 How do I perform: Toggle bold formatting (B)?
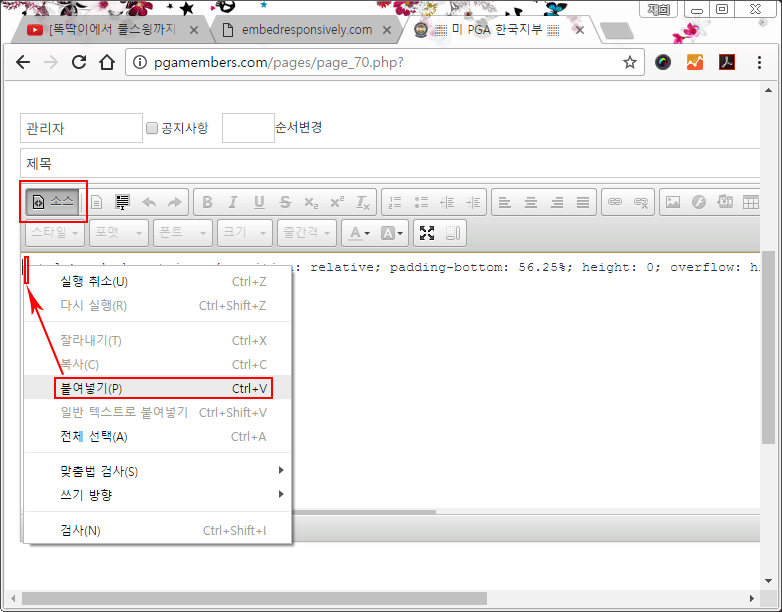207,202
